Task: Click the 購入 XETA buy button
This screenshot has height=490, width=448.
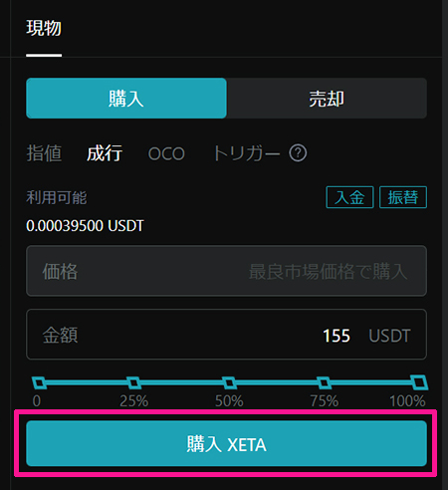Action: click(226, 443)
